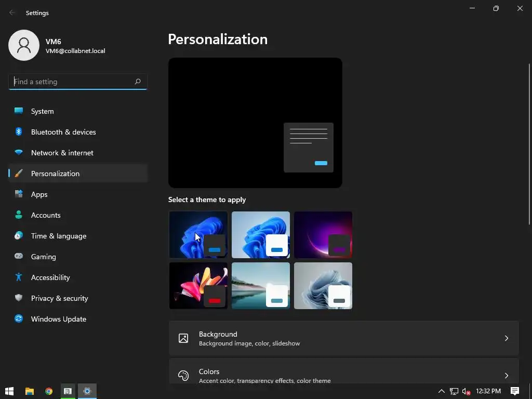
Task: Click the muted volume tray icon
Action: (466, 391)
